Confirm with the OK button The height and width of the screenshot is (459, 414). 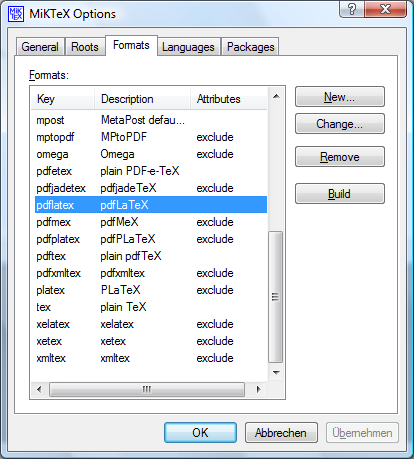[200, 433]
